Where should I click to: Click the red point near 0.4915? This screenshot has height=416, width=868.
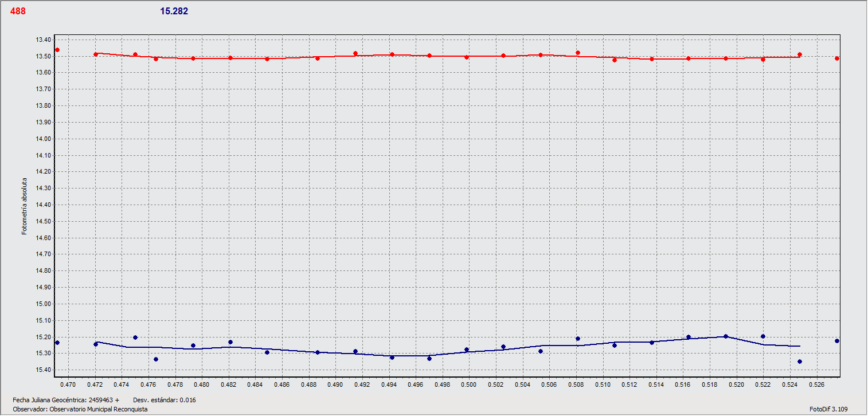[x=355, y=53]
